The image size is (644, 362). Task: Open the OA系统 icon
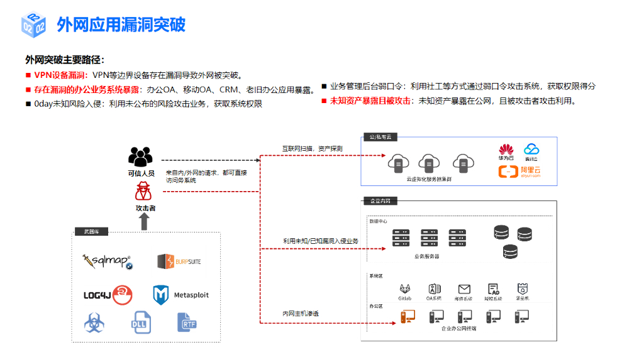pos(434,288)
